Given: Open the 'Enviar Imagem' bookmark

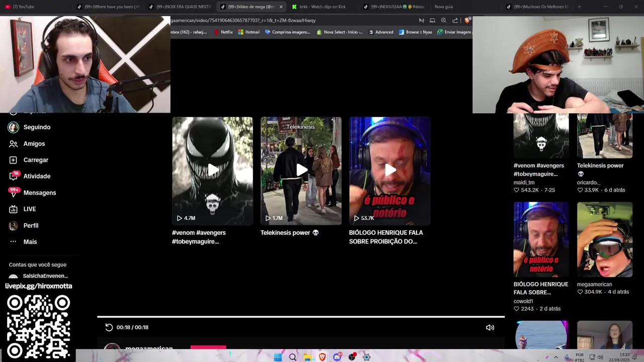Looking at the screenshot, I should pos(454,32).
